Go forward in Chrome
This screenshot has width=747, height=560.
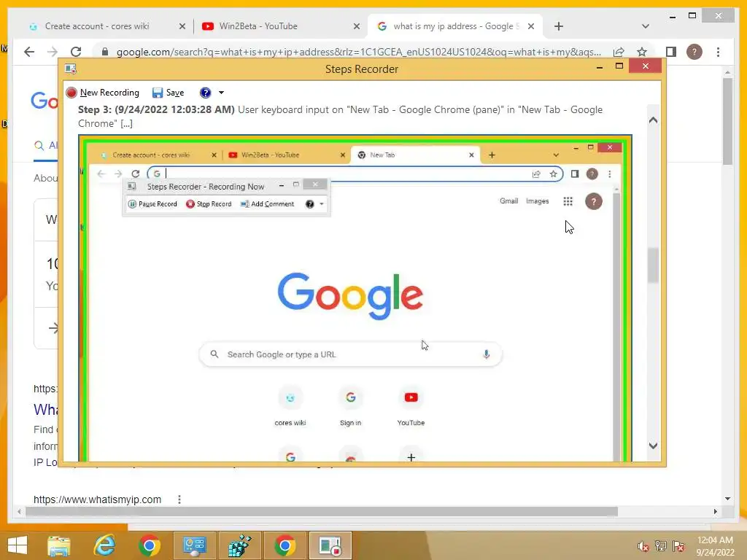pos(53,52)
